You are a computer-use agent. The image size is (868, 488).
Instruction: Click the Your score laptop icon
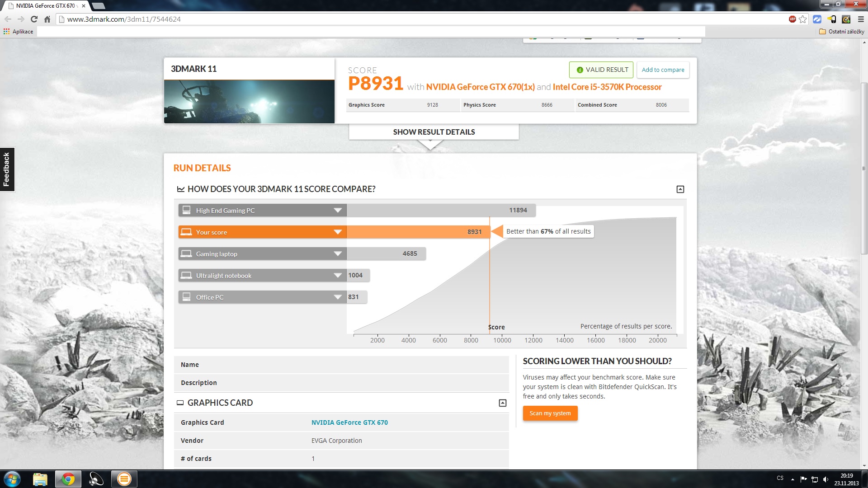(186, 232)
